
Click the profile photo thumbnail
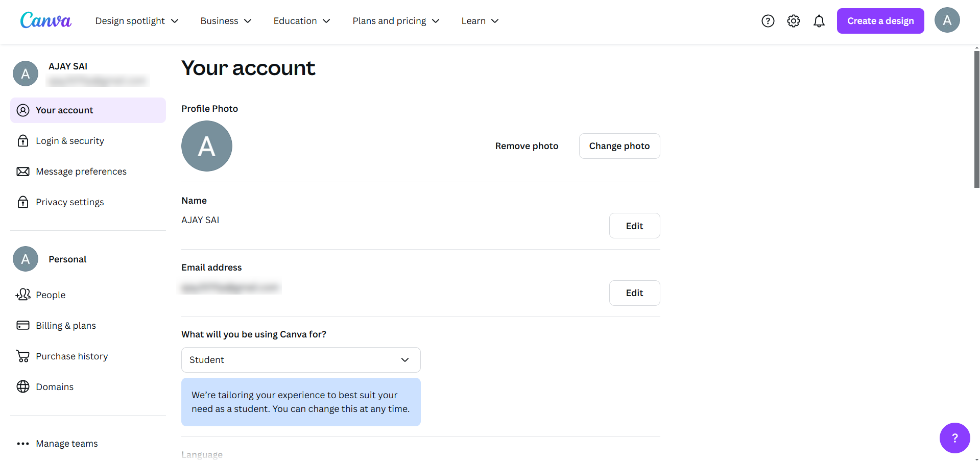click(207, 146)
